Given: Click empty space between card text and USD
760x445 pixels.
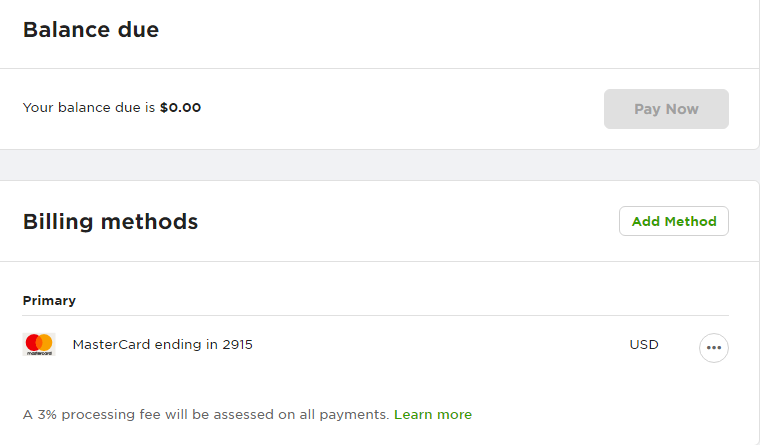Looking at the screenshot, I should click(x=440, y=345).
